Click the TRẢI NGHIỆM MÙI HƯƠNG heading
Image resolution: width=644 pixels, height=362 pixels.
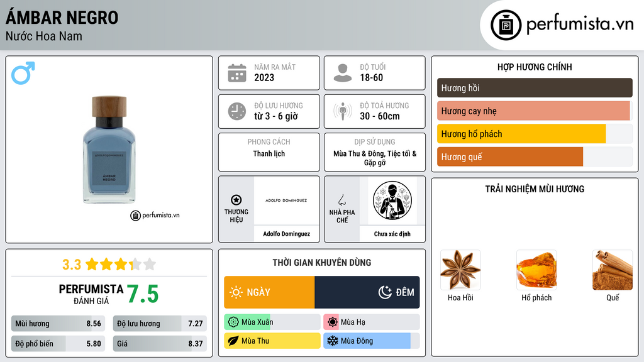tap(535, 189)
